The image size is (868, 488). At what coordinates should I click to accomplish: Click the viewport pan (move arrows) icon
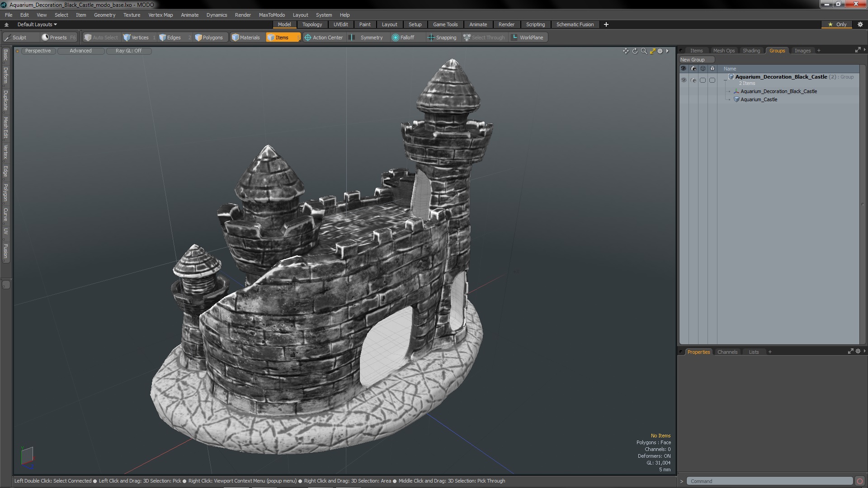tap(626, 51)
